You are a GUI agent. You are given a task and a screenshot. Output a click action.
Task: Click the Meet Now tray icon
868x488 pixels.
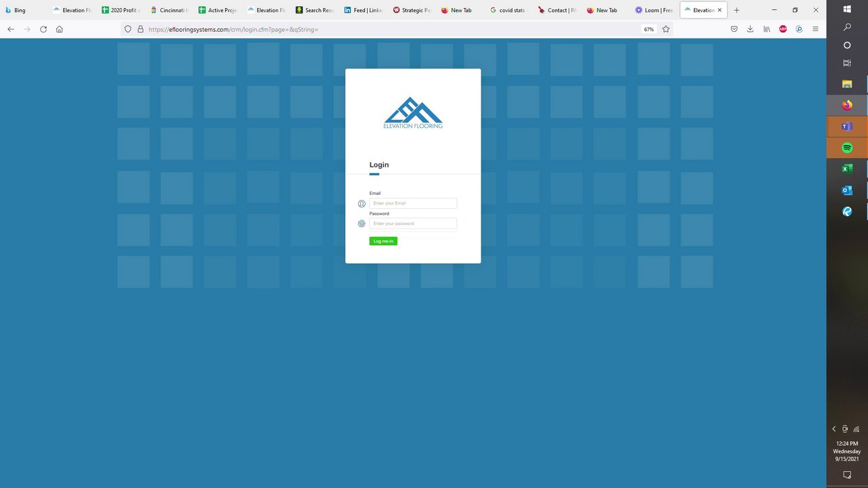(845, 429)
